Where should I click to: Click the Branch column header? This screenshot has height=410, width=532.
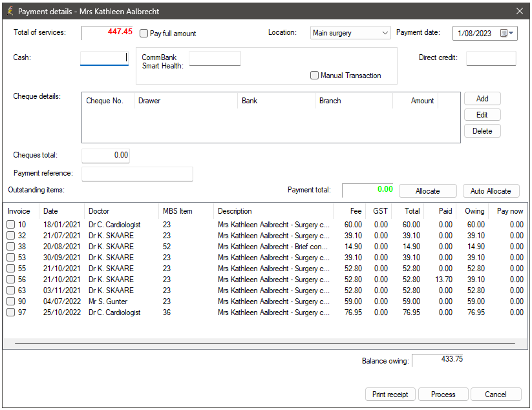354,101
